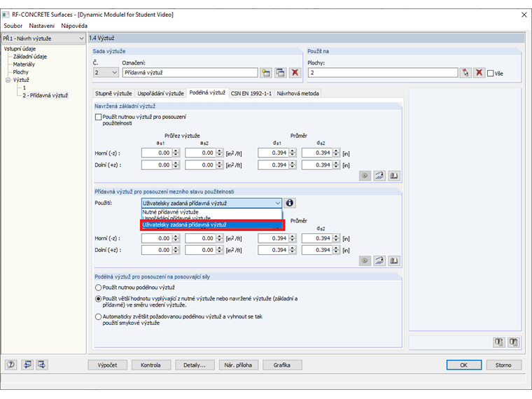This screenshot has height=399, width=532.
Task: Copy reinforcement set icon
Action: [x=280, y=73]
